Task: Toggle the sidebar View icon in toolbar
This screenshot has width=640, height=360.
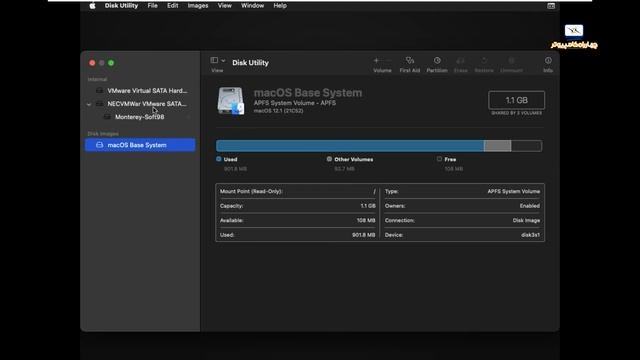Action: (214, 60)
